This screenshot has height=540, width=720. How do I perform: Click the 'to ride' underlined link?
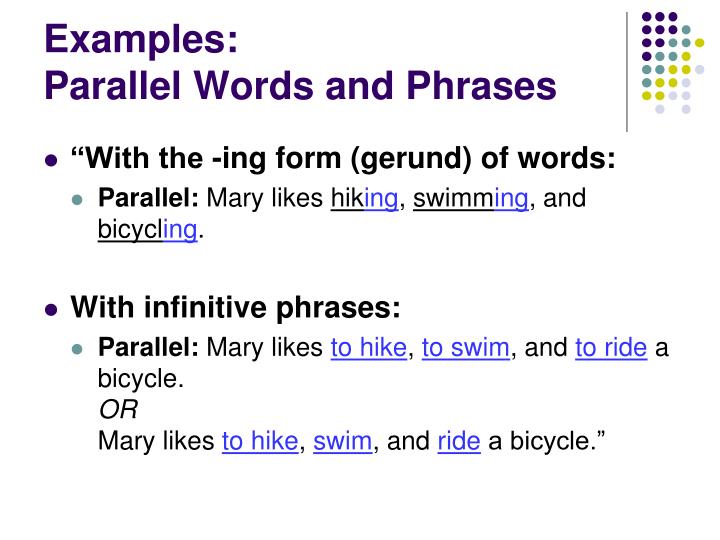611,348
